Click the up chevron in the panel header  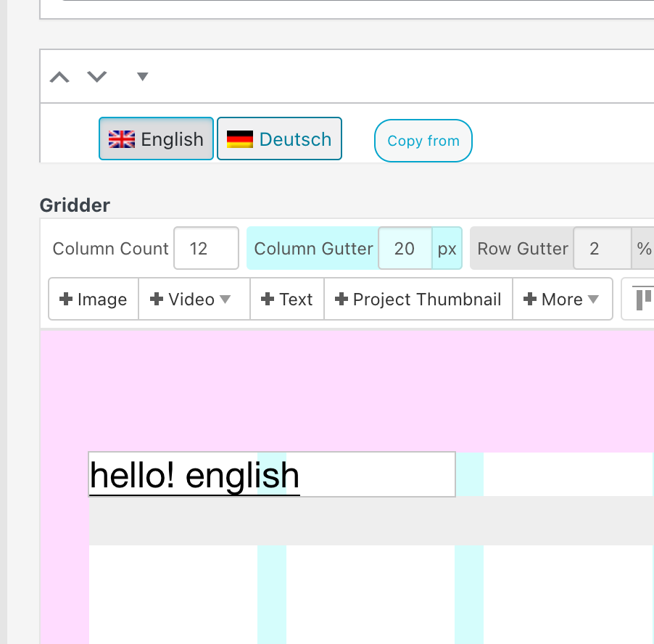(59, 75)
